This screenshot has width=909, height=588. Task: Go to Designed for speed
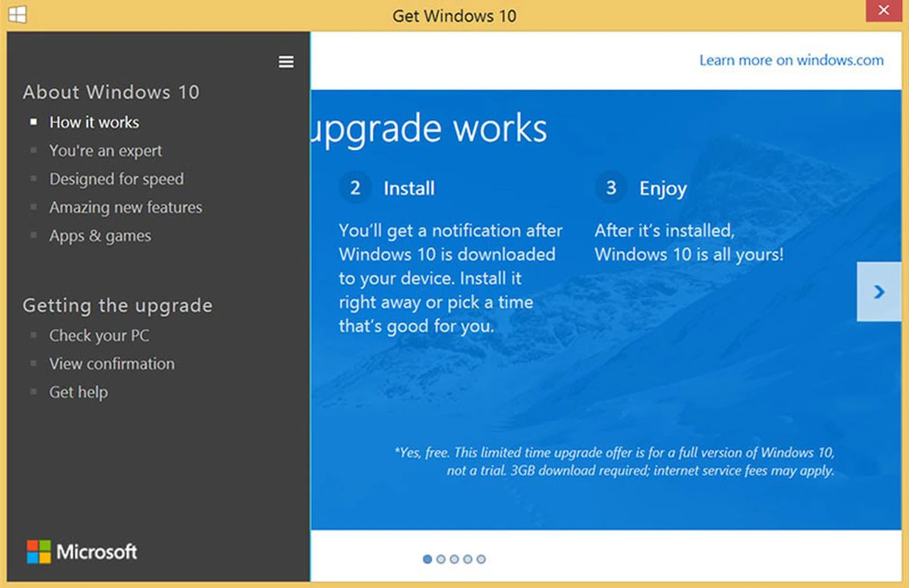(116, 179)
